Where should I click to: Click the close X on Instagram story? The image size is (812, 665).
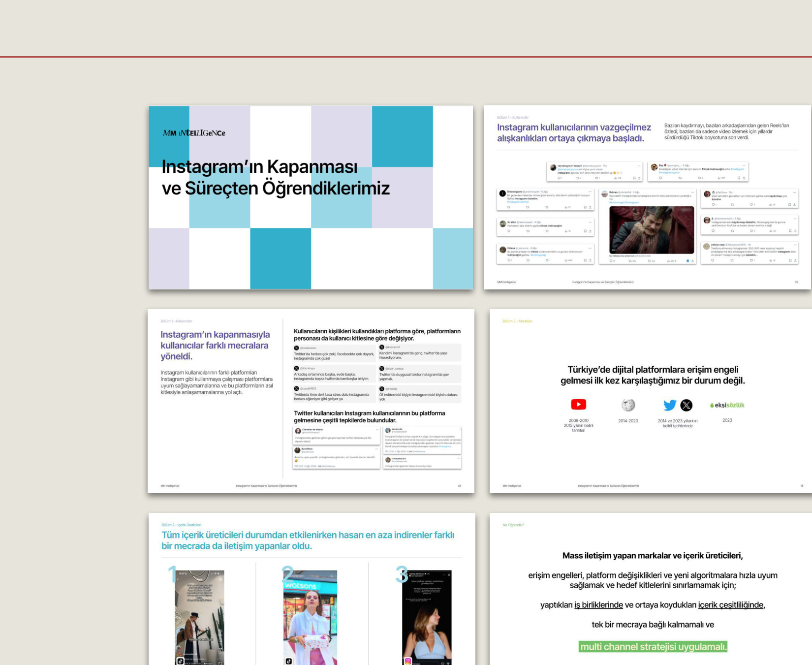(x=449, y=574)
